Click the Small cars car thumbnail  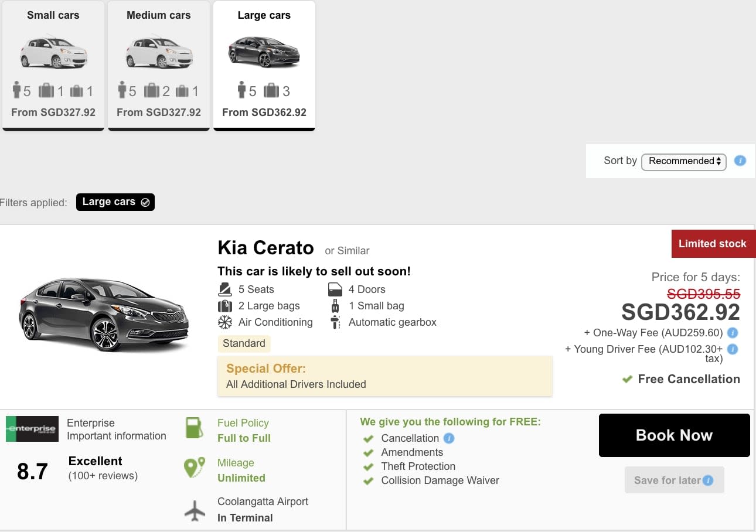(x=53, y=52)
